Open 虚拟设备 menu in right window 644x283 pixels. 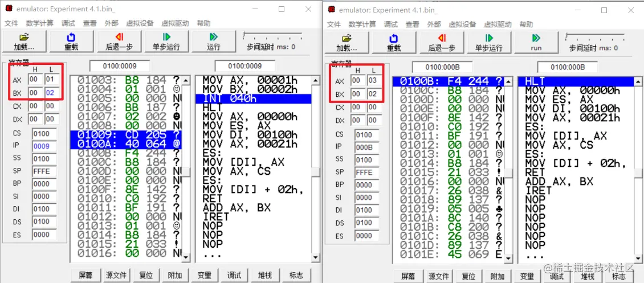pyautogui.click(x=462, y=24)
